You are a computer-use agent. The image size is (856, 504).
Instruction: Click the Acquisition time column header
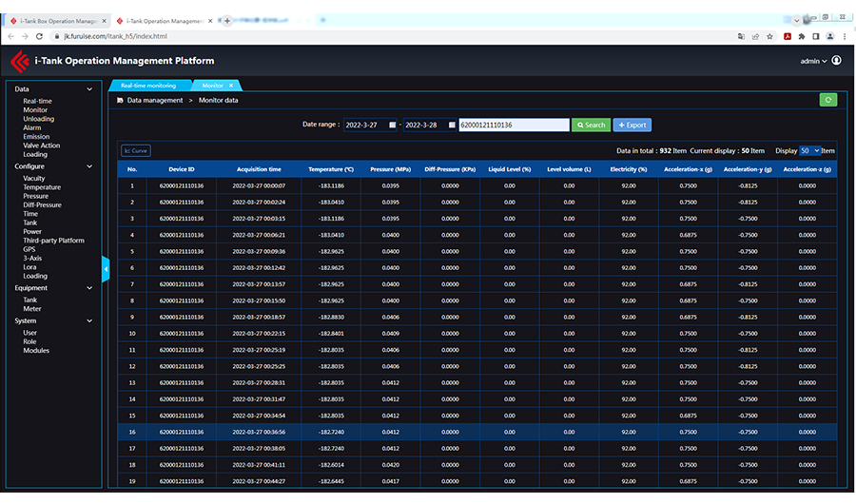[x=259, y=169]
